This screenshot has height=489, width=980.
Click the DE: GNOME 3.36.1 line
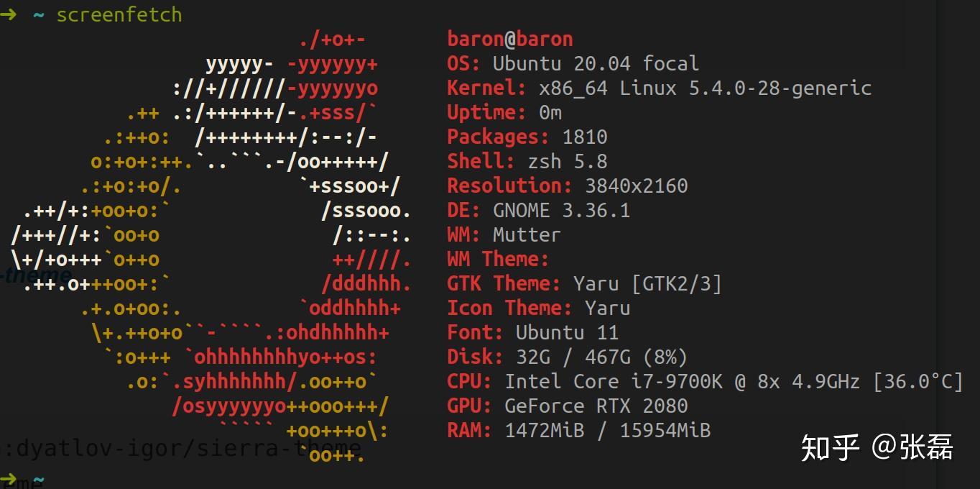coord(539,210)
